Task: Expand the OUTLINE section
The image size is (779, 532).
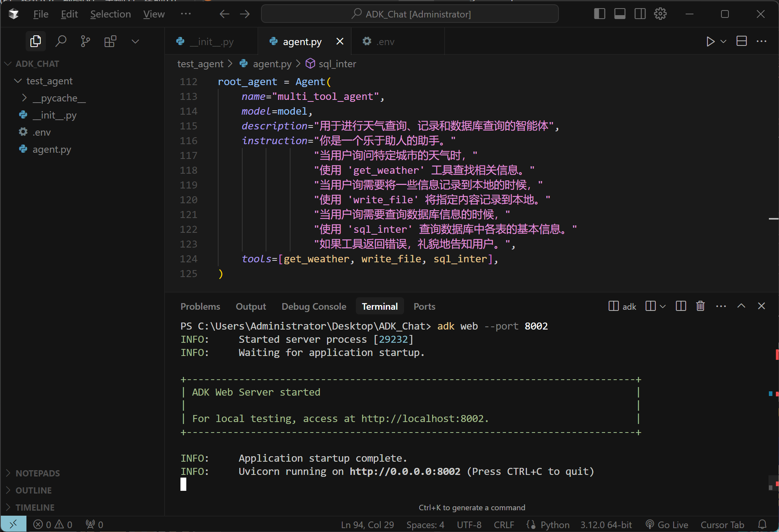Action: pos(82,490)
